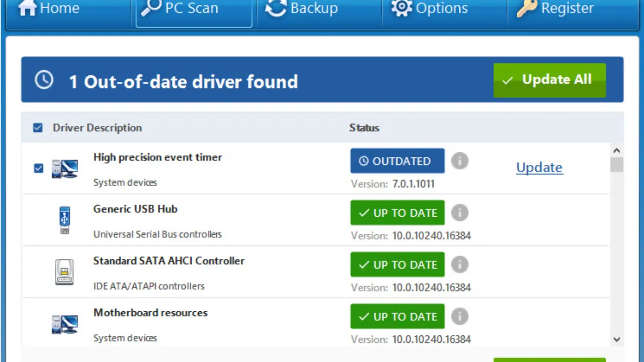This screenshot has height=362, width=644.
Task: Click the High precision event timer computer icon
Action: [65, 168]
